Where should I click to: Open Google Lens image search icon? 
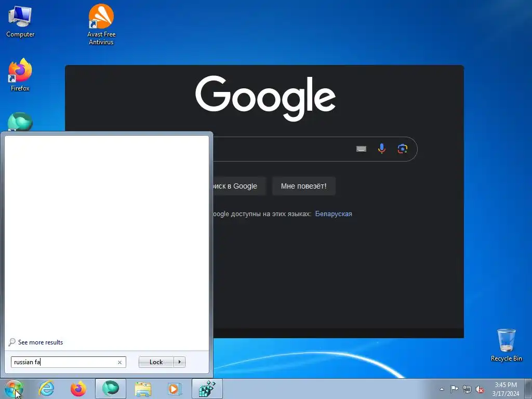pyautogui.click(x=403, y=149)
